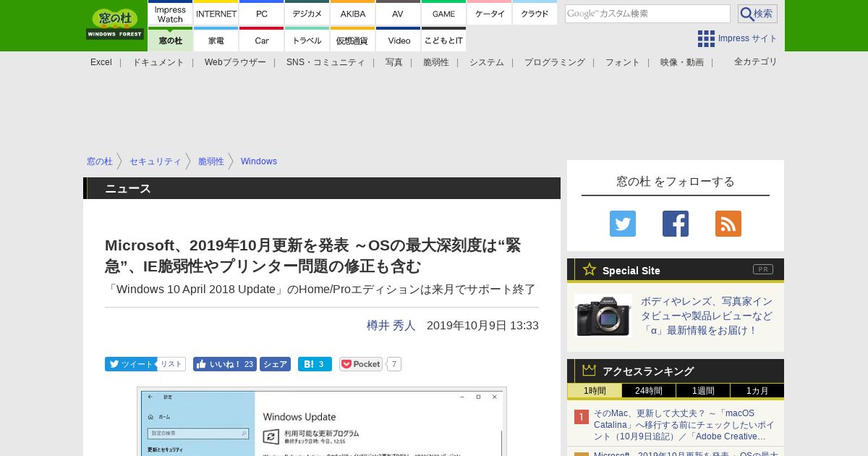The height and width of the screenshot is (456, 868).
Task: Open the トラベル site tab
Action: [x=307, y=40]
